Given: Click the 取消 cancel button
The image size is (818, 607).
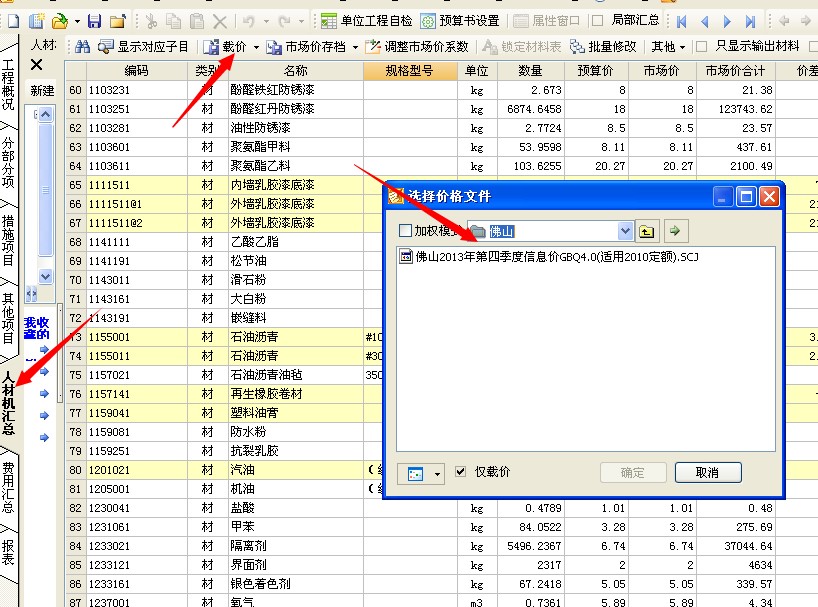Looking at the screenshot, I should (x=708, y=472).
